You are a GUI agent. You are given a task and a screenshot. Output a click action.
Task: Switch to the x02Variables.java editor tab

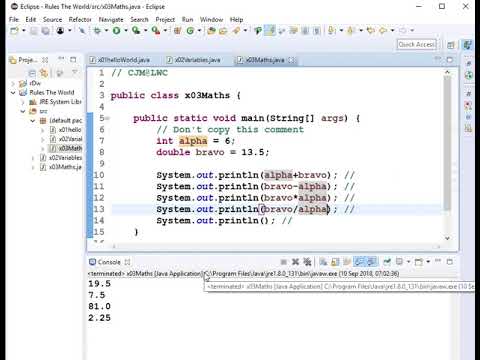pos(194,60)
